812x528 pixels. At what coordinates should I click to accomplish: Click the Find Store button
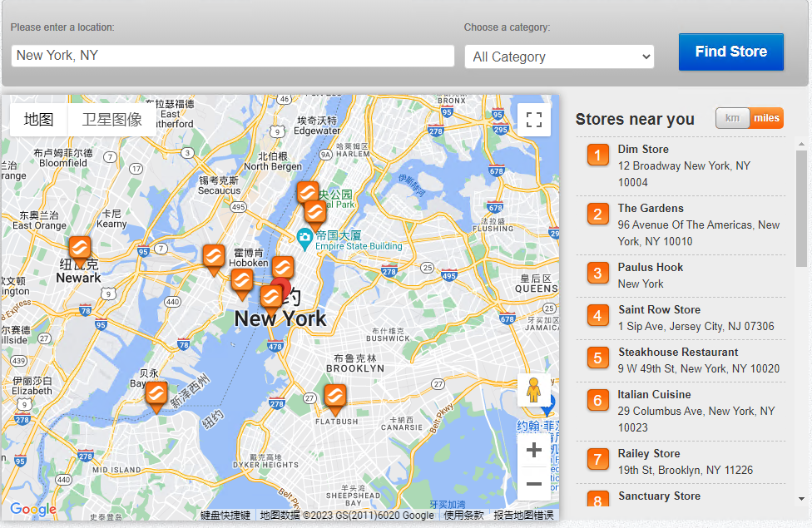point(731,52)
